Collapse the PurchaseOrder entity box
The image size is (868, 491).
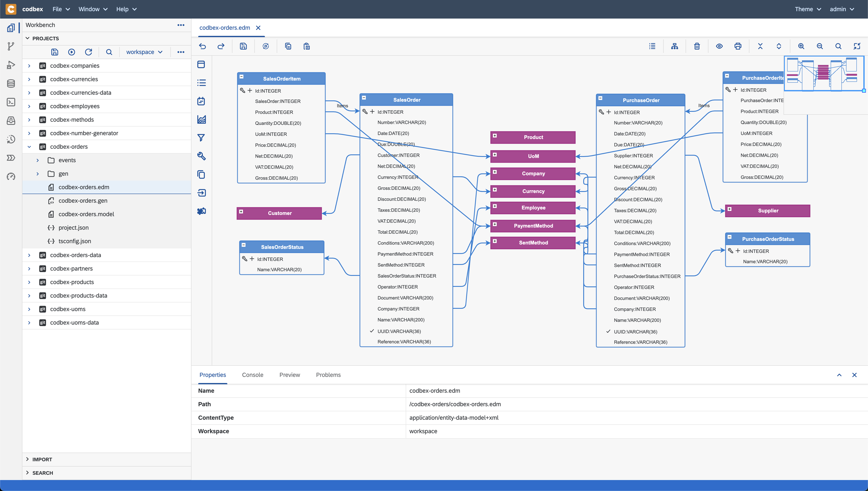pyautogui.click(x=600, y=98)
